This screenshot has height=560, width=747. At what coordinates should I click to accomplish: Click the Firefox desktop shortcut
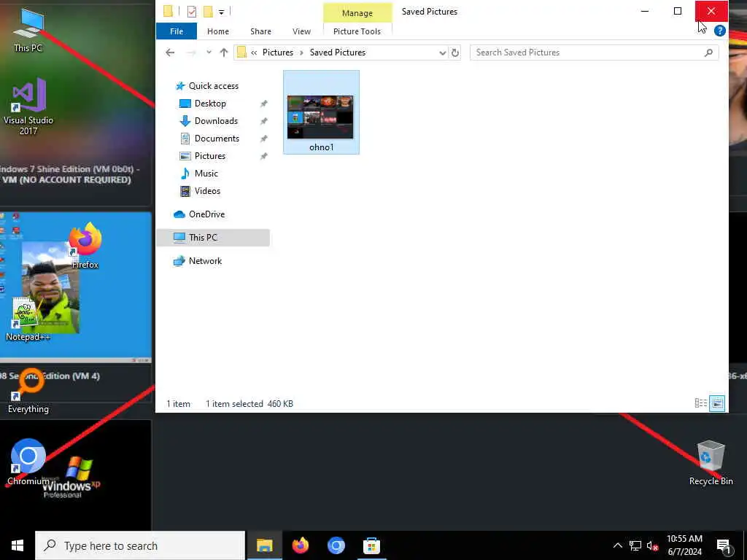tap(85, 245)
